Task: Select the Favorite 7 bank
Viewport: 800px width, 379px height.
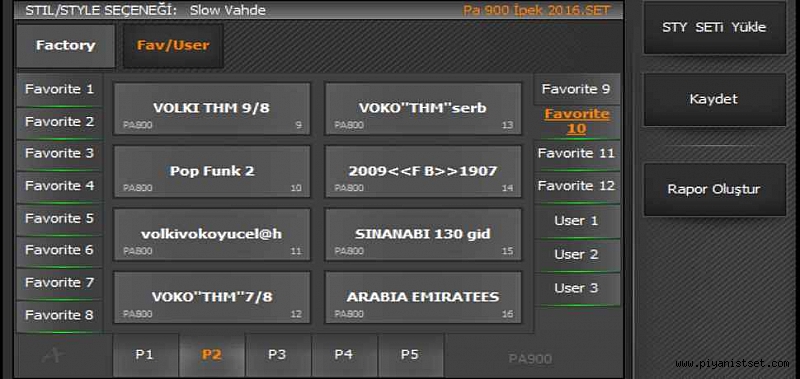Action: click(60, 283)
